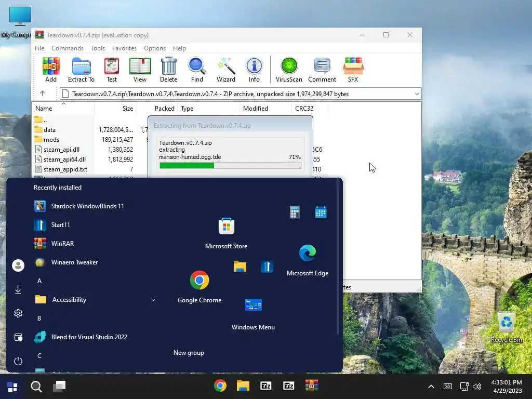Open the start menu sidebar icon above Power
The height and width of the screenshot is (399, 532).
point(18,337)
